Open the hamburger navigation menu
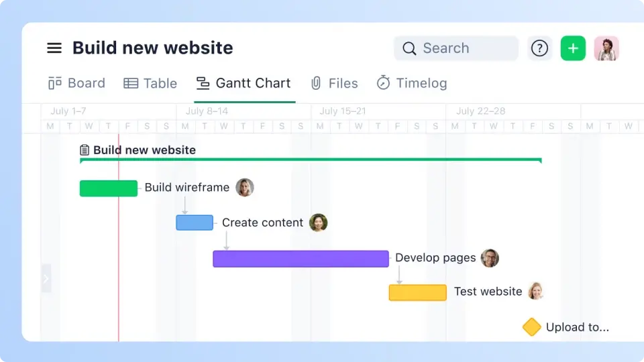The height and width of the screenshot is (362, 644). 54,48
